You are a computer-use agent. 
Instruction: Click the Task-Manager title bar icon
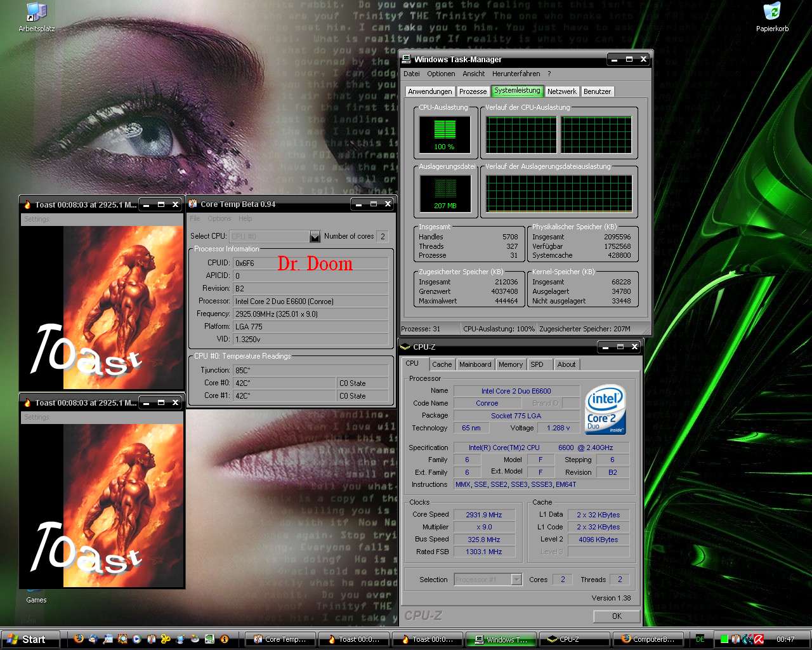coord(407,59)
